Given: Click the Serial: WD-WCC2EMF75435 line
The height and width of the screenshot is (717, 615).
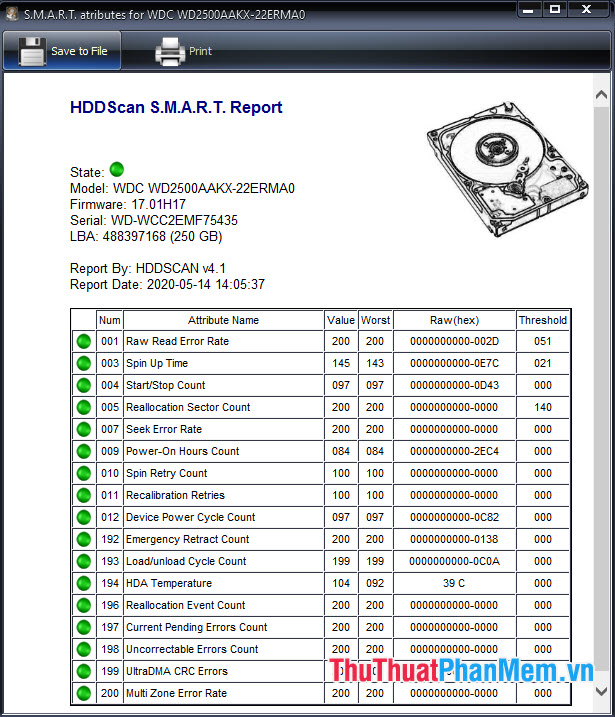Looking at the screenshot, I should 154,220.
